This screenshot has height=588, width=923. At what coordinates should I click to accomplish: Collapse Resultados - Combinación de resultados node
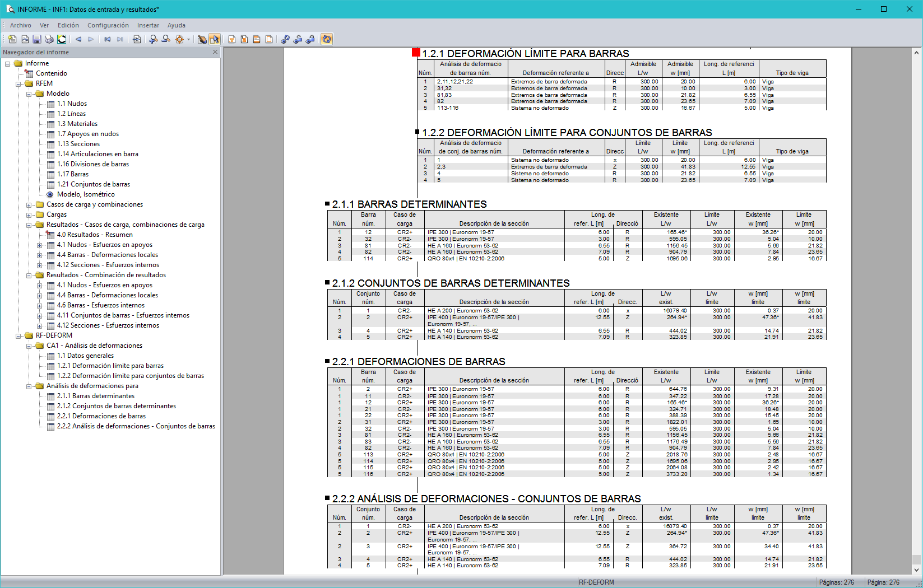pos(29,275)
